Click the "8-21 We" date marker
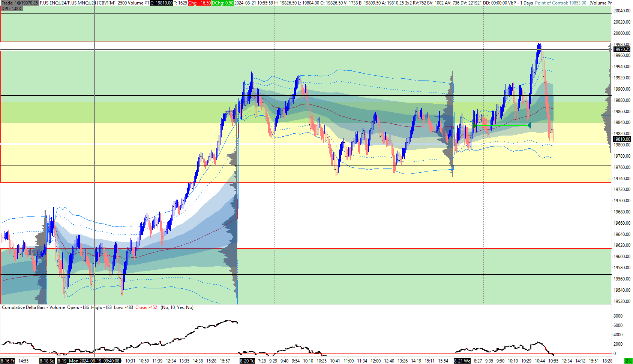Image resolution: width=633 pixels, height=364 pixels. click(462, 361)
